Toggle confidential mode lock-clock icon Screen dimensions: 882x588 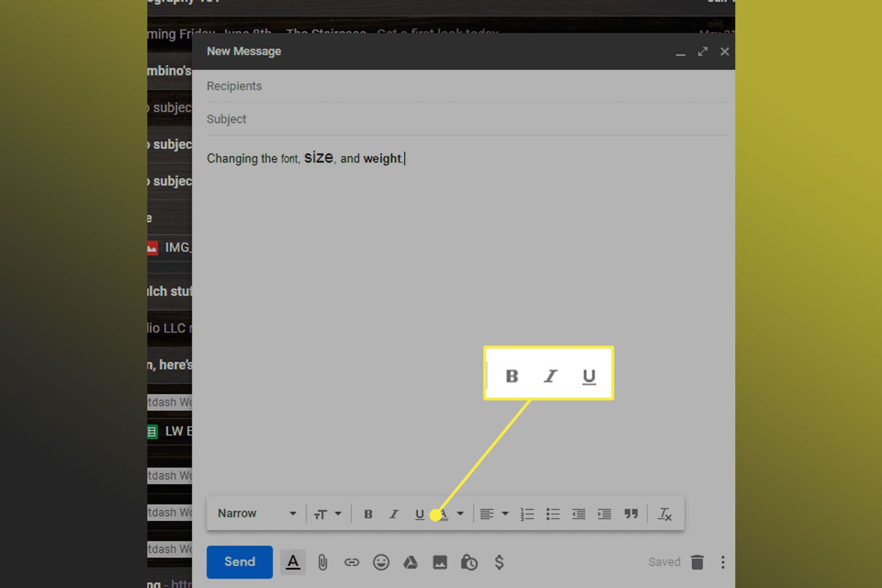point(469,562)
